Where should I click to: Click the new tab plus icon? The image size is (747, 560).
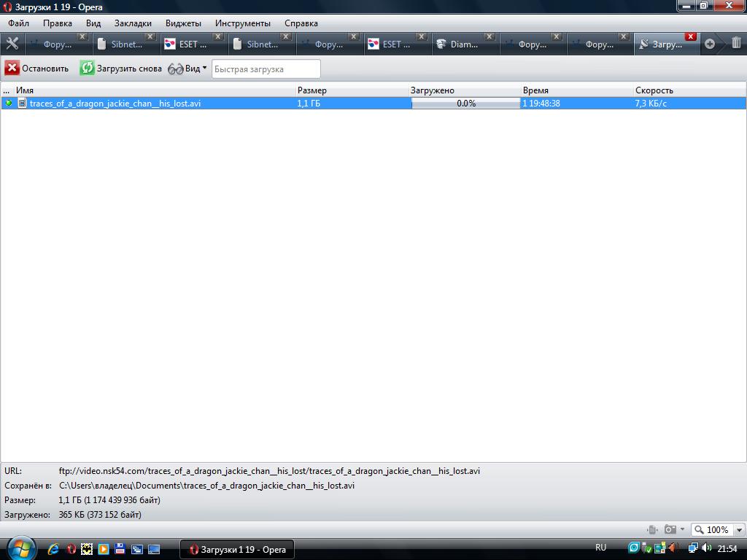click(709, 44)
